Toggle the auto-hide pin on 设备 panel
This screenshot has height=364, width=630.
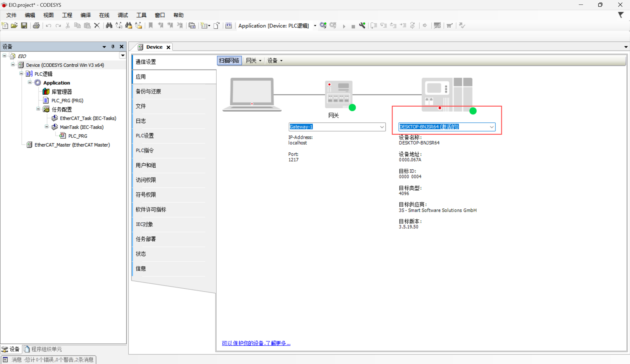click(113, 47)
